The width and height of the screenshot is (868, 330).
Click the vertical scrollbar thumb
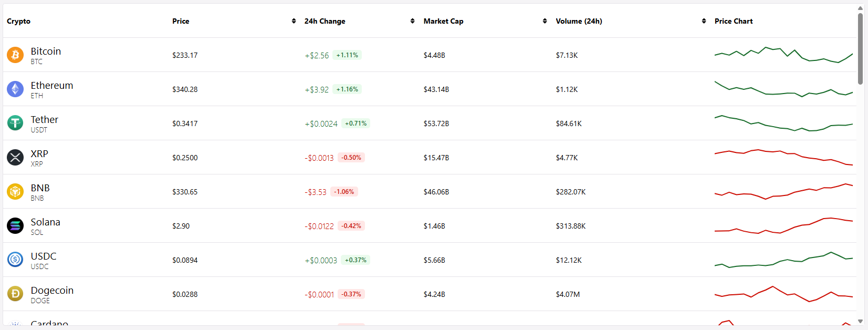860,48
